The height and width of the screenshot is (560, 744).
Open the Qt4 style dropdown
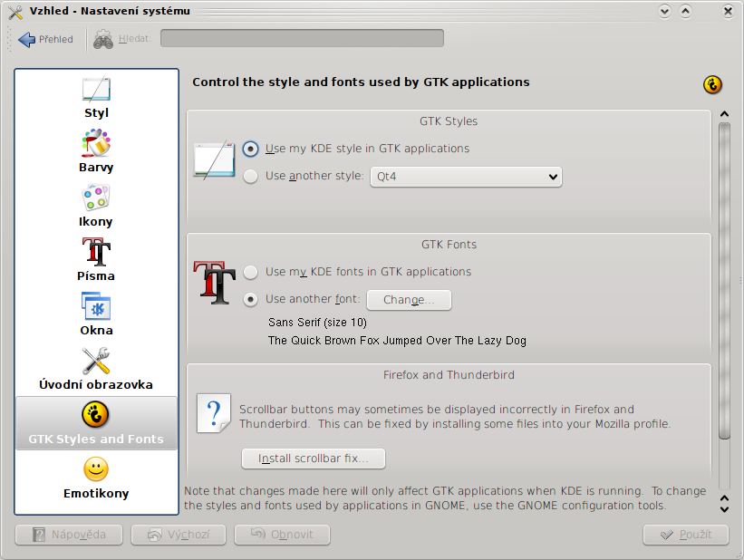pos(466,177)
